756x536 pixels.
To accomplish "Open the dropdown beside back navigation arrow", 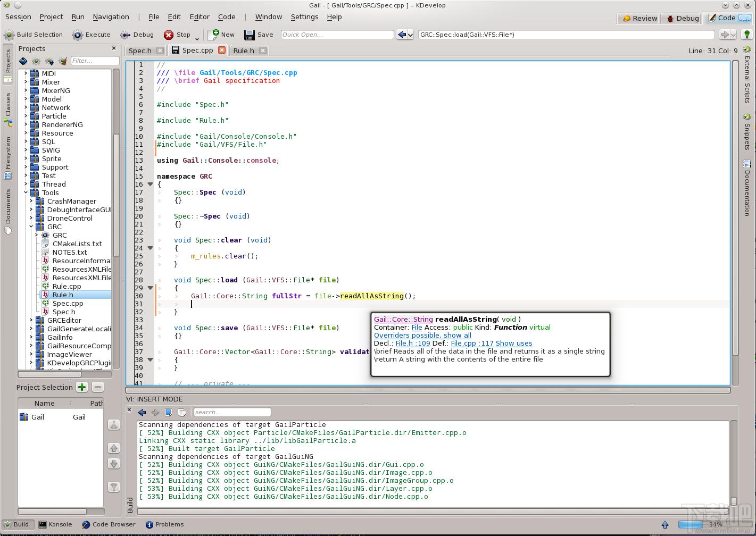I will 411,35.
